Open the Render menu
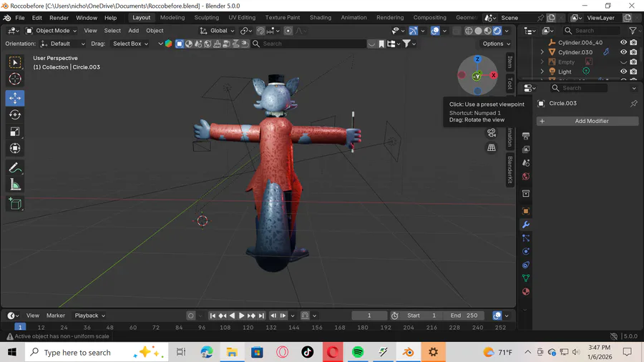 pos(59,17)
